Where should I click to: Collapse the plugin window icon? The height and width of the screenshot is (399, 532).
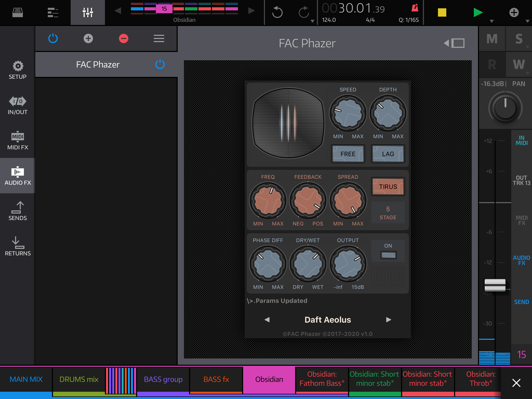[454, 43]
